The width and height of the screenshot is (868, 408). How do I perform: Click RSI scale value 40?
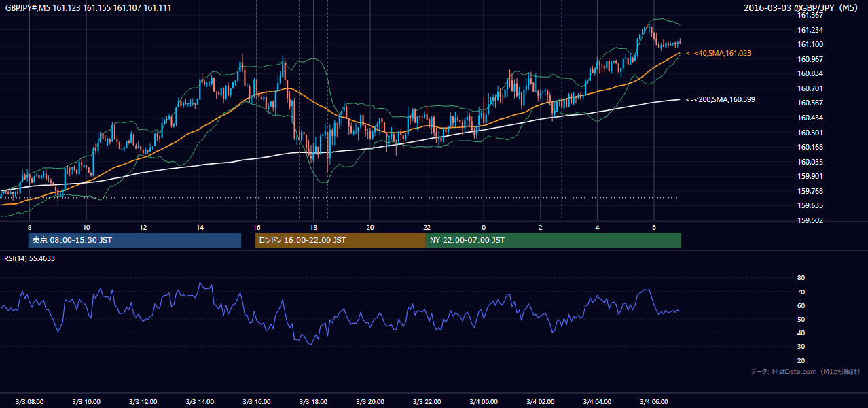[801, 333]
